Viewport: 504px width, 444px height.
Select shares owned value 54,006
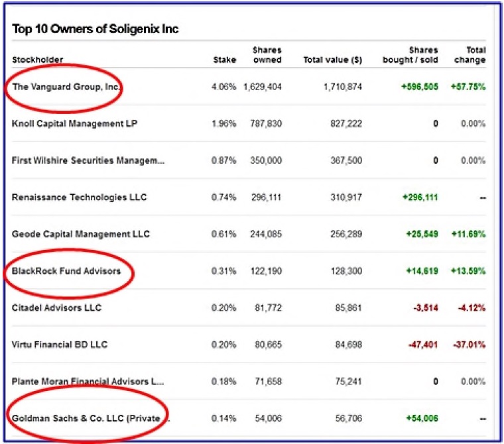[268, 418]
